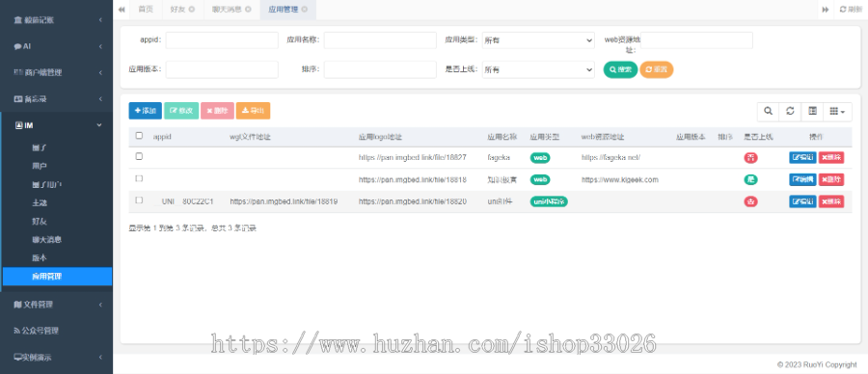Delete the fageka row
868x374 pixels.
click(831, 158)
